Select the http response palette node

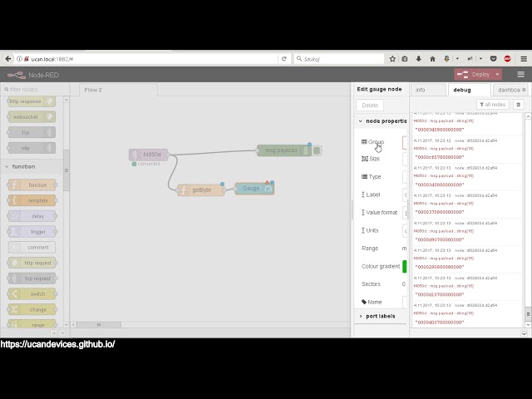[x=32, y=101]
